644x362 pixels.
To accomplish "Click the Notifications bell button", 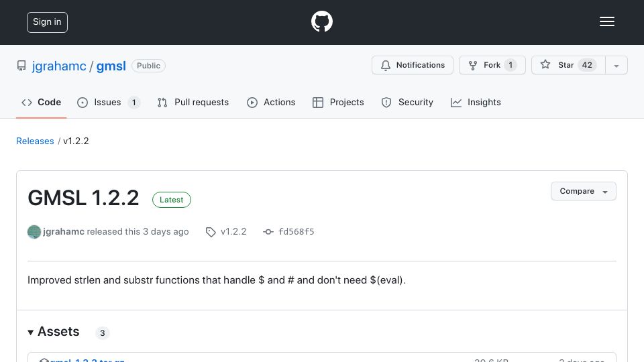I will point(413,65).
